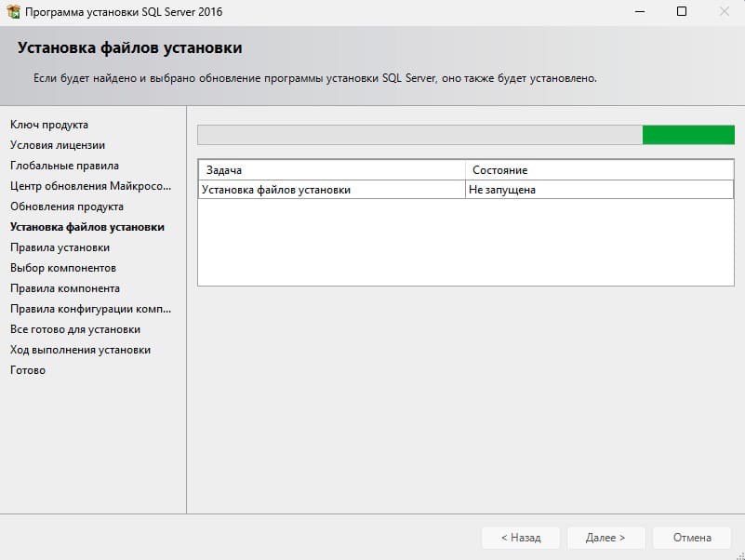The width and height of the screenshot is (745, 560).
Task: Select 'Правила конфигурации комп...' step
Action: (x=91, y=309)
